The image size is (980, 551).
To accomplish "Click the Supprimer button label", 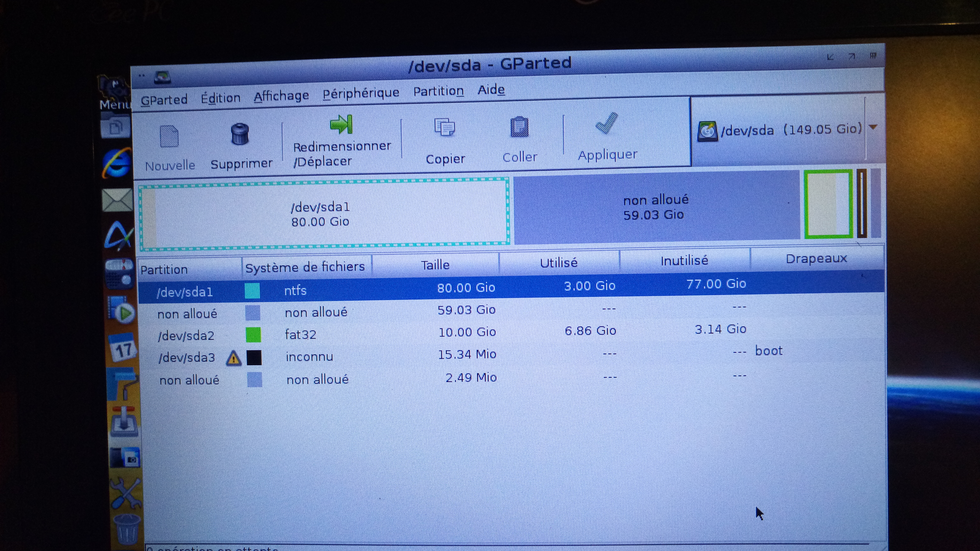I will (242, 164).
